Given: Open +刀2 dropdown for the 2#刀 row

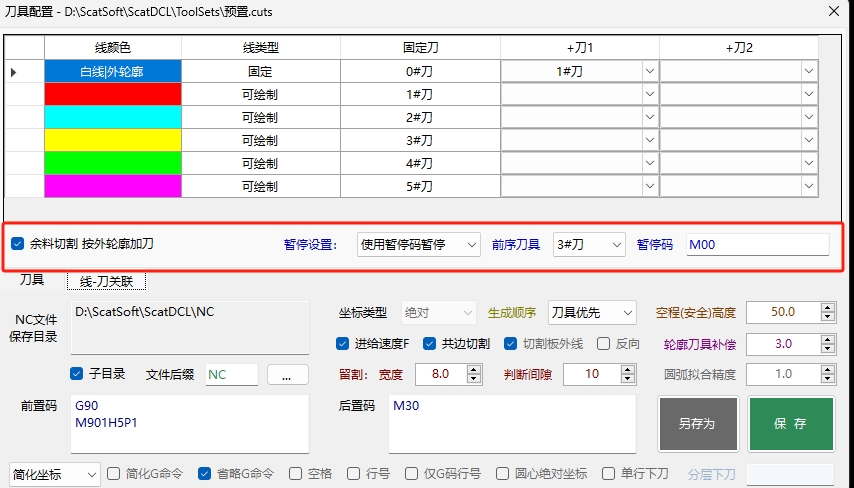Looking at the screenshot, I should (x=809, y=117).
